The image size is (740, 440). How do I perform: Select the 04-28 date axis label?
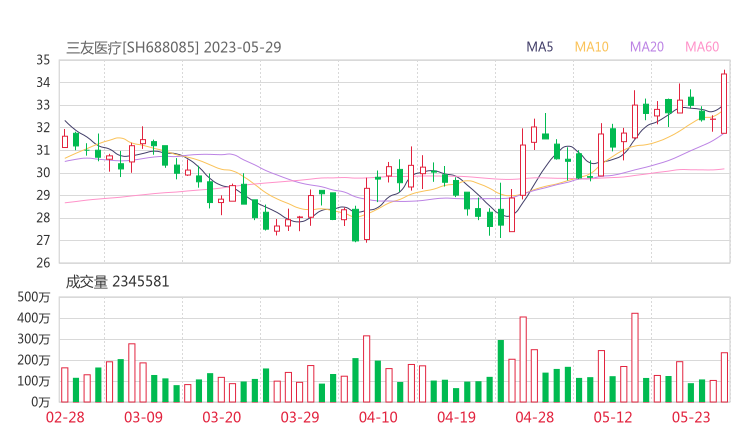(535, 417)
